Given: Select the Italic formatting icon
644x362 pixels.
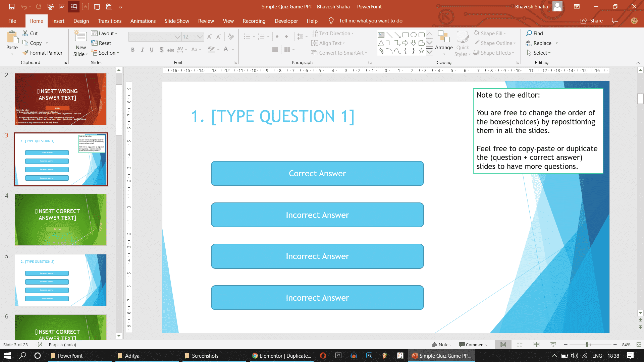Looking at the screenshot, I should point(143,49).
